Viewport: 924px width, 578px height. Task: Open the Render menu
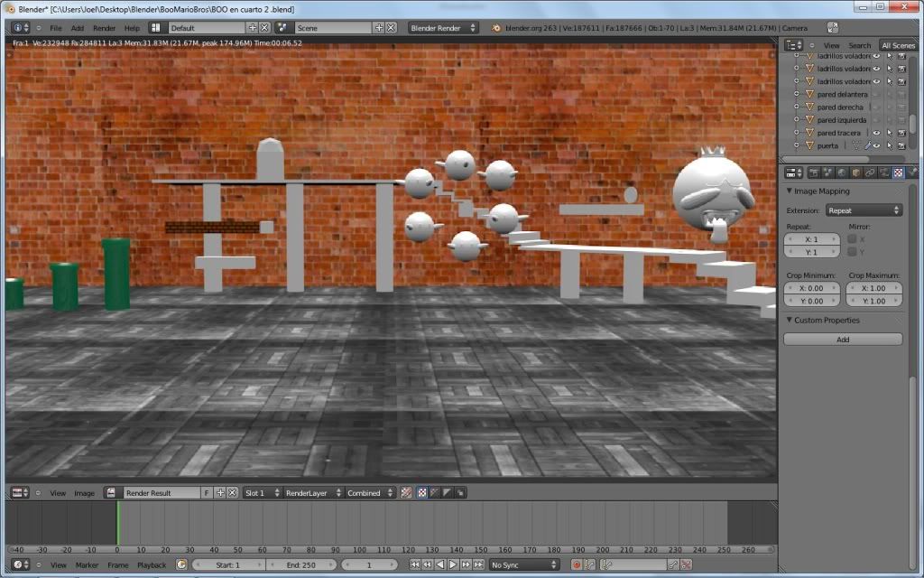[x=105, y=28]
